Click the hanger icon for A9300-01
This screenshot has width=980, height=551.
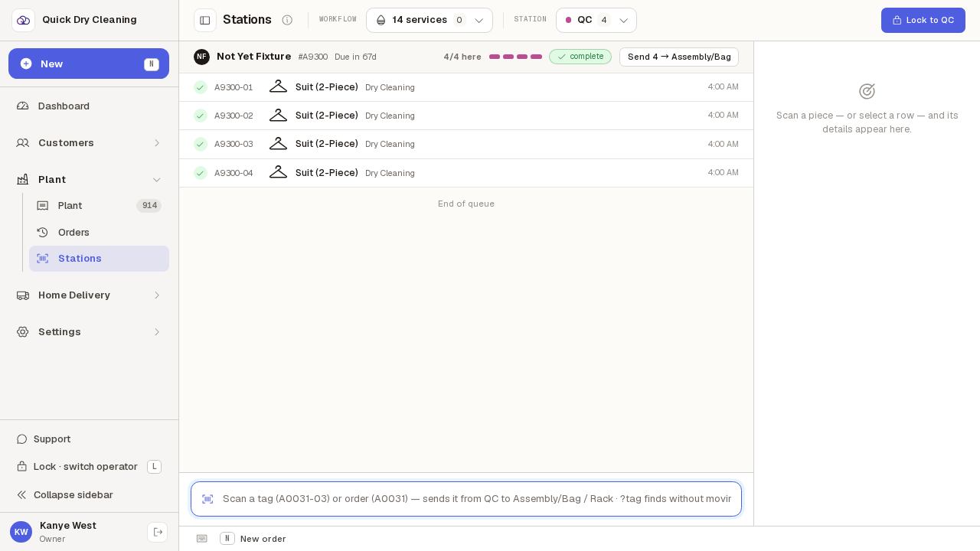pos(278,86)
